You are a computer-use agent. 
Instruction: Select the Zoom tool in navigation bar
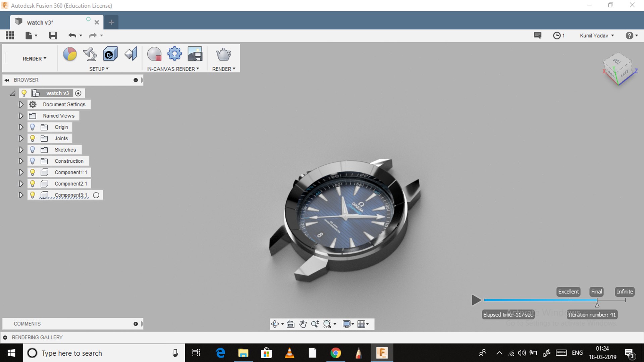pos(315,324)
